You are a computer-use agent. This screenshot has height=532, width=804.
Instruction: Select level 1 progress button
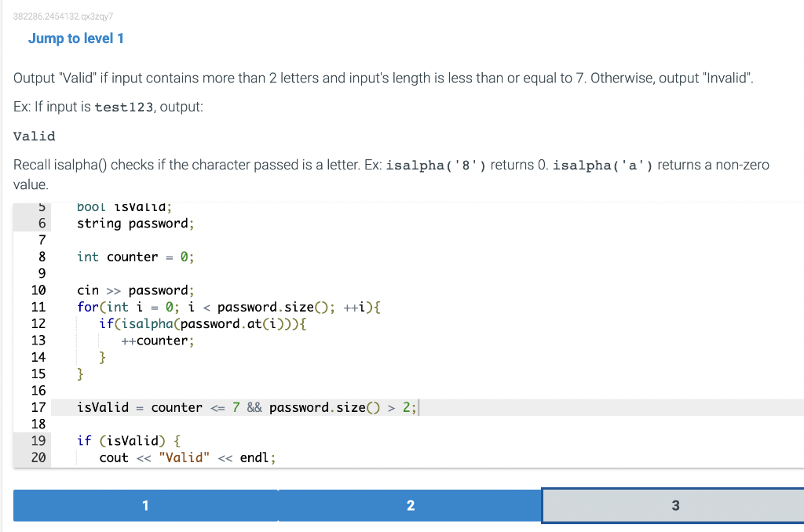pyautogui.click(x=145, y=505)
